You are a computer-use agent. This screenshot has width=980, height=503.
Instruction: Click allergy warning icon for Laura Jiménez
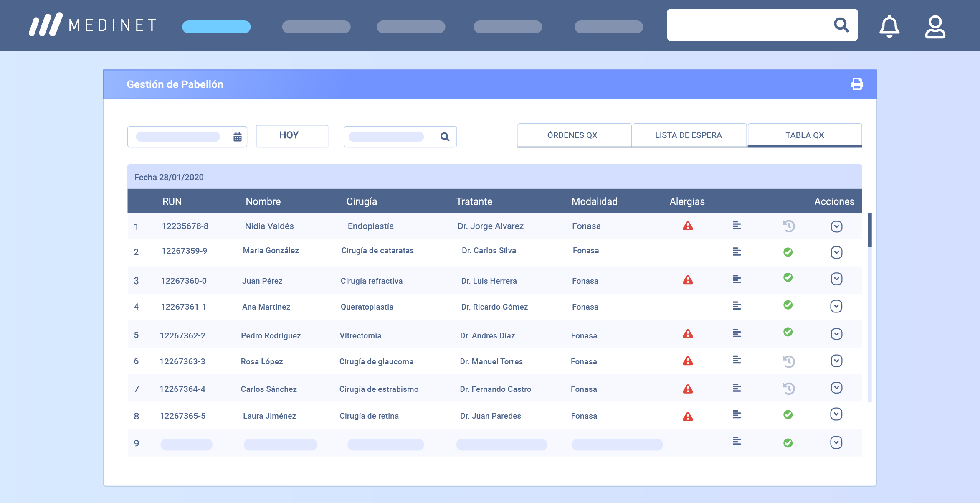[x=688, y=417]
